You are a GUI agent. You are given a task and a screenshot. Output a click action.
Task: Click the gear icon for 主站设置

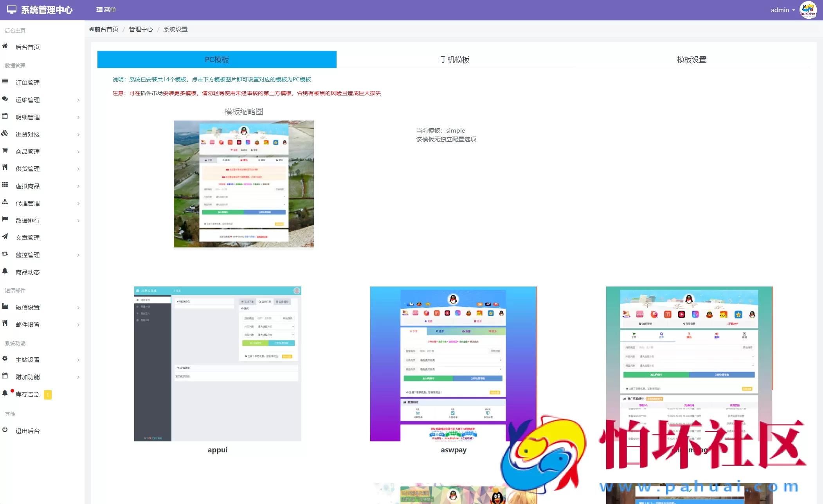click(5, 359)
